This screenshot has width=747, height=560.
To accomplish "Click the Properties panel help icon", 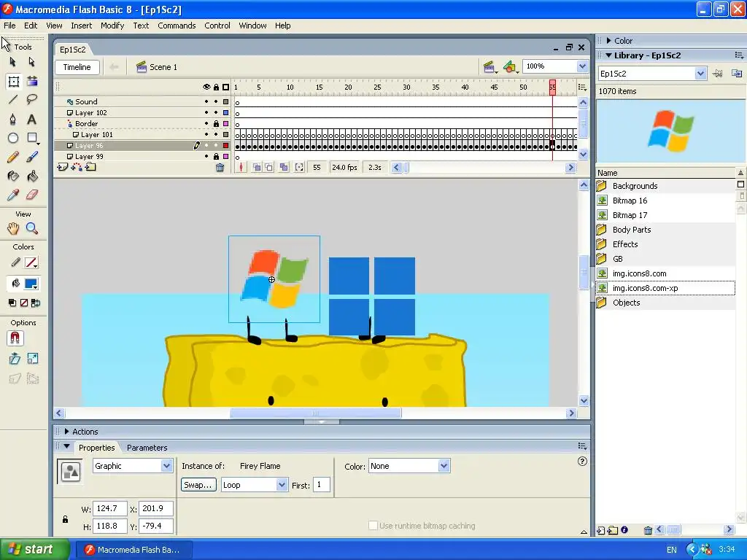I will point(582,461).
